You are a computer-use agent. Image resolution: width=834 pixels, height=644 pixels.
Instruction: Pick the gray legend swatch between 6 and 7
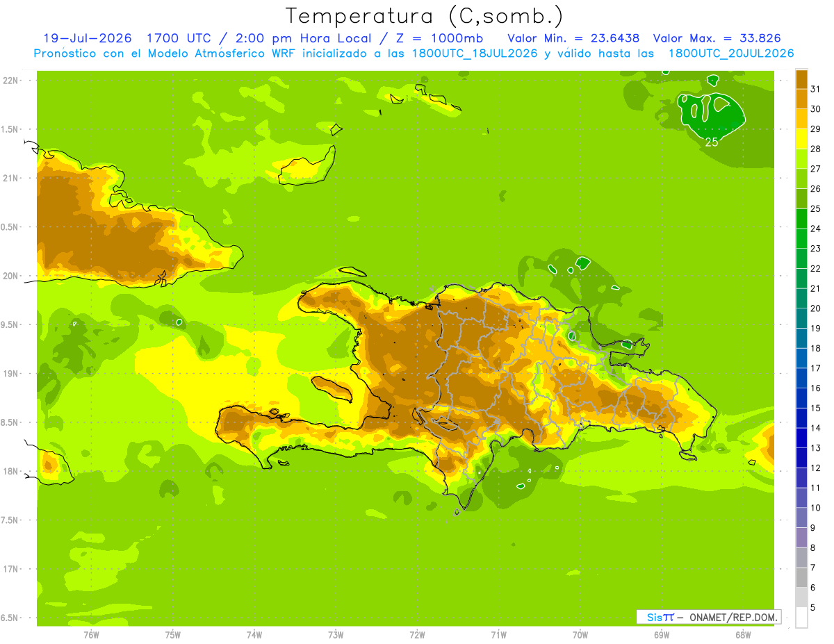tap(802, 577)
